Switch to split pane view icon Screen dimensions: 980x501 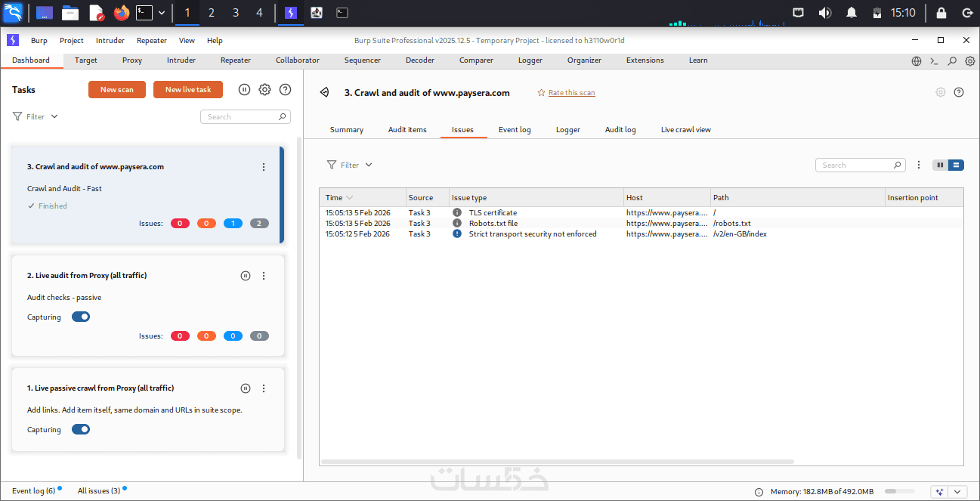coord(941,165)
